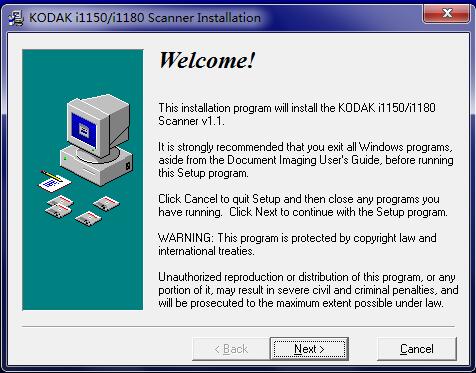Click the 'Unauthorized reproduction or distribution' line
The width and height of the screenshot is (476, 373).
(x=307, y=277)
